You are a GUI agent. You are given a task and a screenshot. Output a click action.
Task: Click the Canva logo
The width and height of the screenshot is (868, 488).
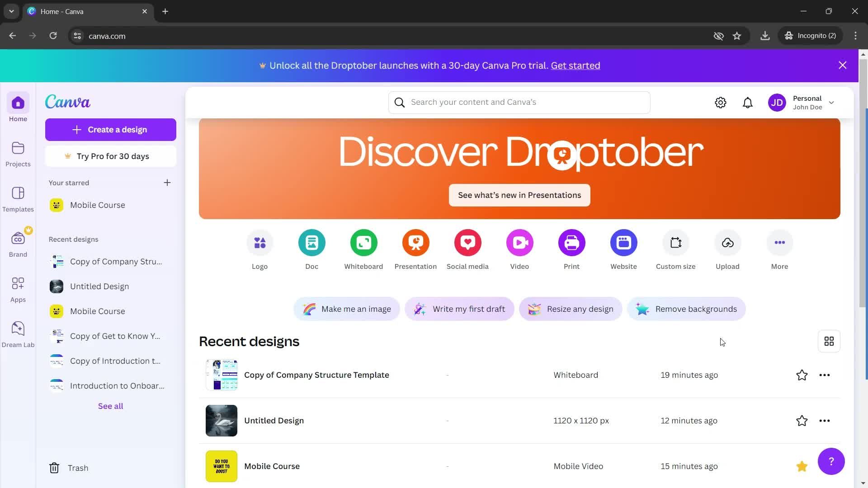click(x=68, y=102)
